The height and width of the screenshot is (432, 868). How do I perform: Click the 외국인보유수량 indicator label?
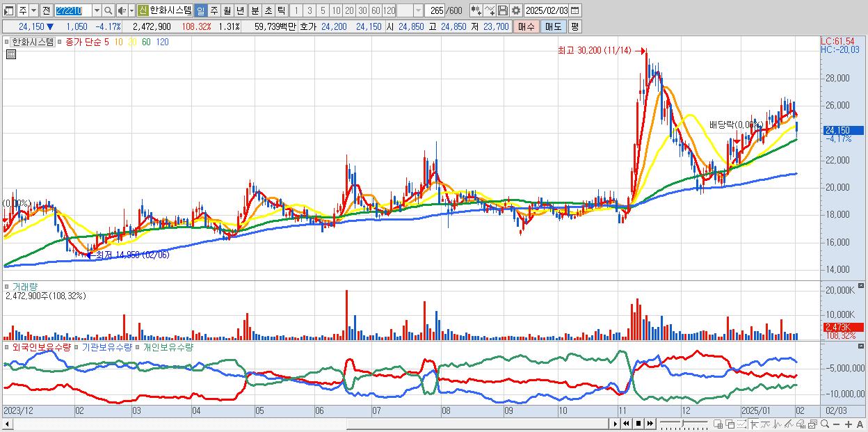click(41, 346)
